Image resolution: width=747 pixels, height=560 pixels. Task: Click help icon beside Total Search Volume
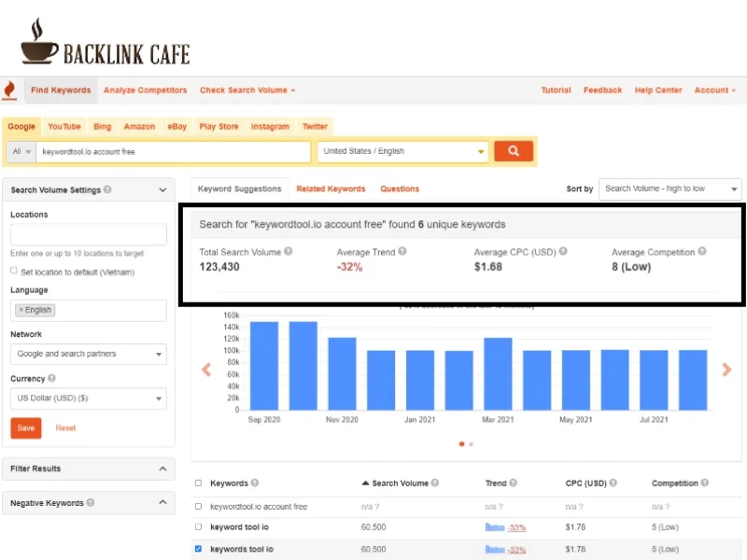[289, 251]
